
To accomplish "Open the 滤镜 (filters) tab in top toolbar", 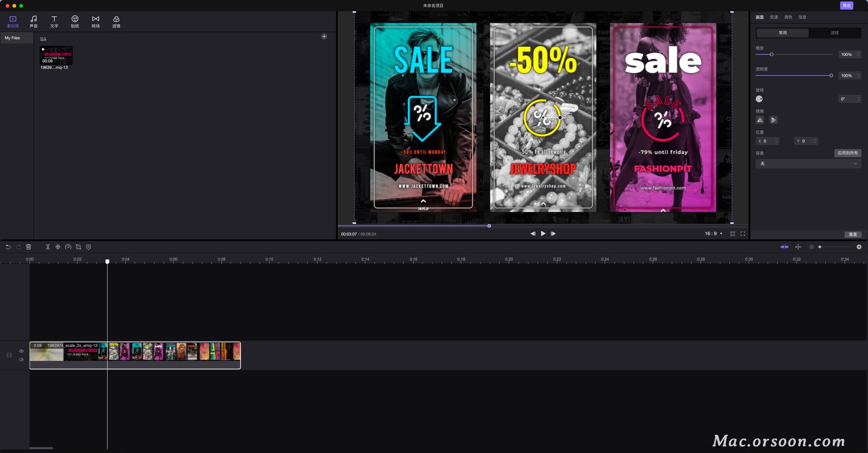I will point(116,21).
